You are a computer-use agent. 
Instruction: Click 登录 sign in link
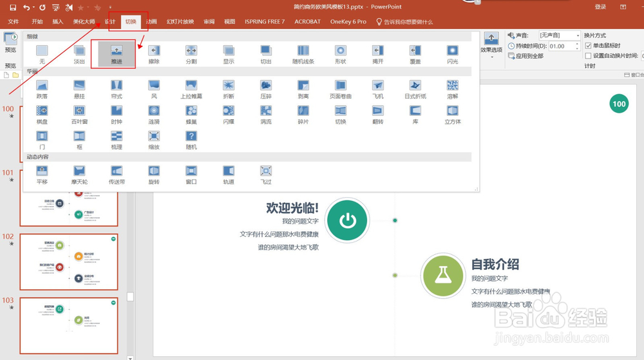[x=600, y=7]
